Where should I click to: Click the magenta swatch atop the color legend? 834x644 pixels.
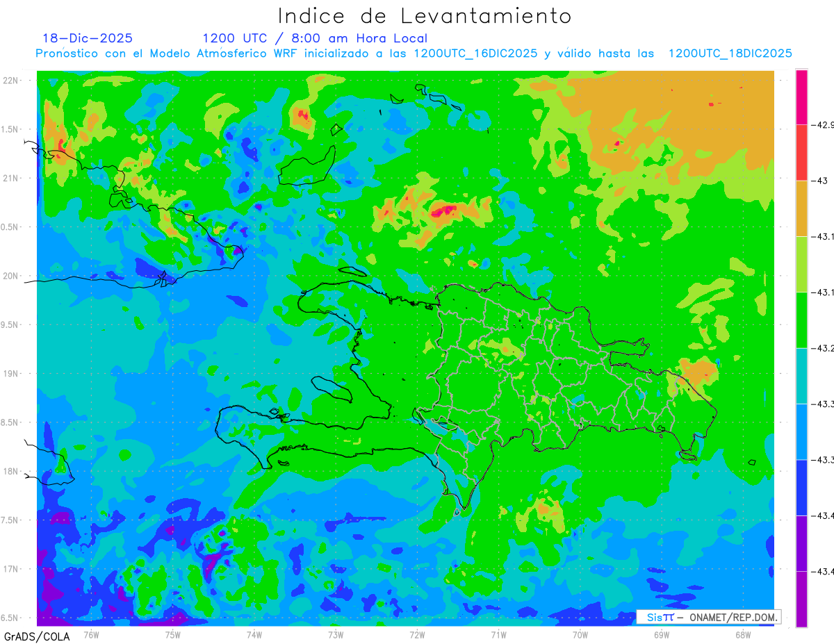tap(801, 97)
